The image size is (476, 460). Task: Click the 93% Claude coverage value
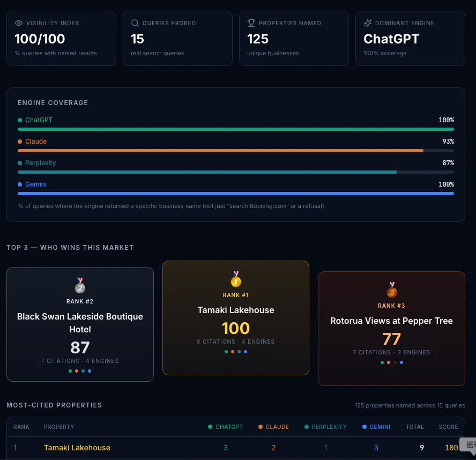448,142
